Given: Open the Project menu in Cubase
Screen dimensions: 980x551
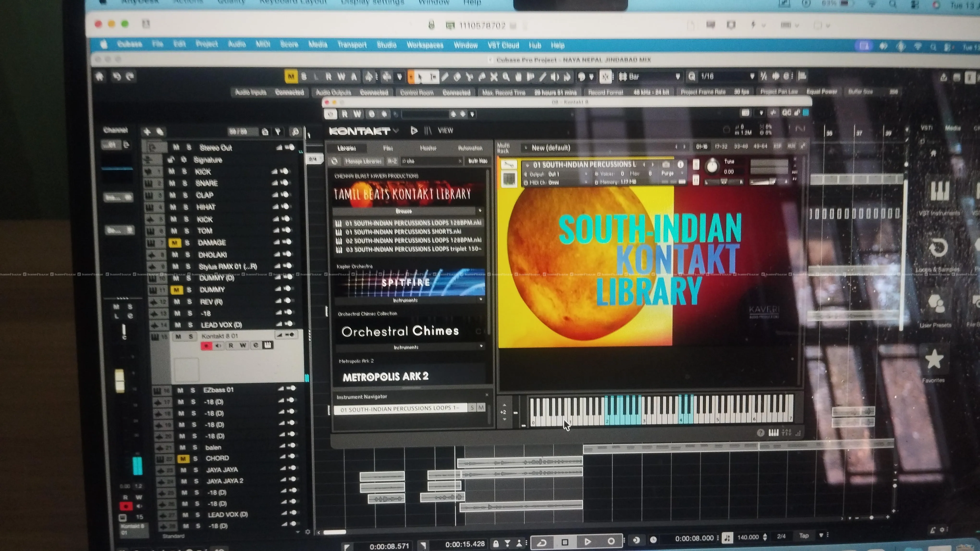Looking at the screenshot, I should coord(207,44).
